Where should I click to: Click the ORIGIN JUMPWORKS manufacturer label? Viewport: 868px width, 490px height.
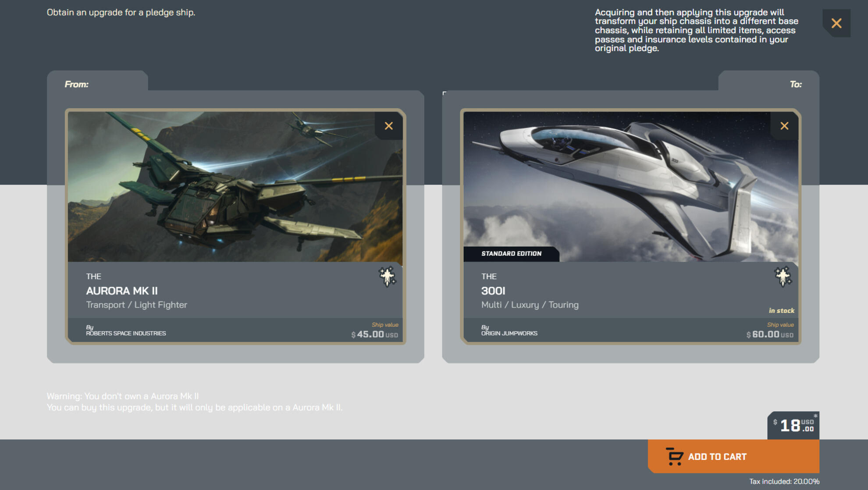click(x=509, y=333)
